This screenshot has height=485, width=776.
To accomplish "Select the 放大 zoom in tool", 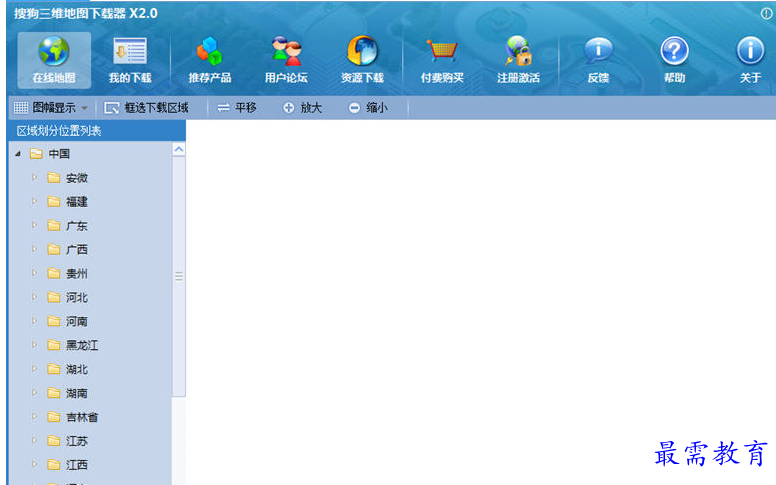I will (302, 107).
